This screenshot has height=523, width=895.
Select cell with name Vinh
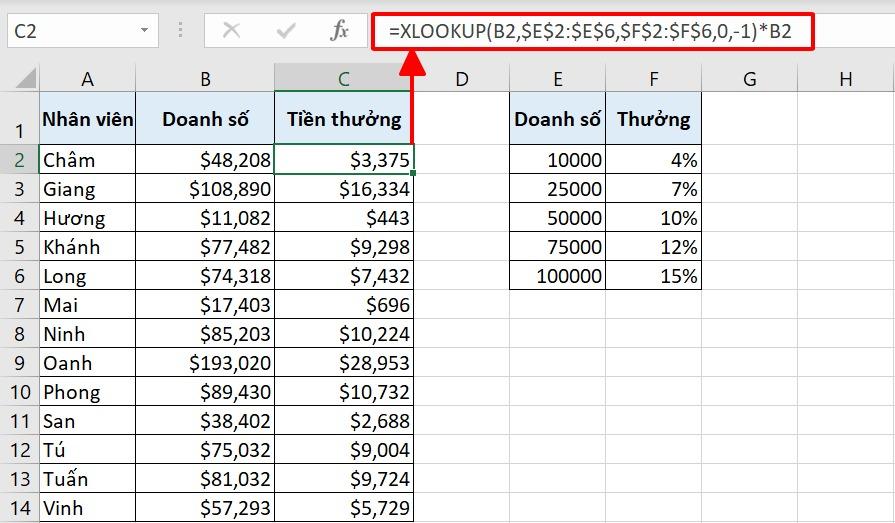[x=87, y=507]
